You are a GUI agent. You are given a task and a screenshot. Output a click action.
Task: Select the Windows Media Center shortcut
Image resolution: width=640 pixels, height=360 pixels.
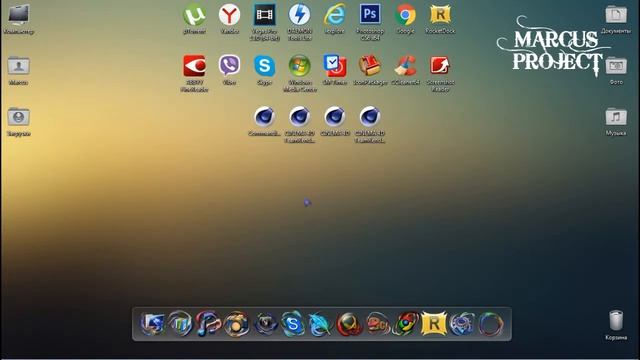coord(300,66)
